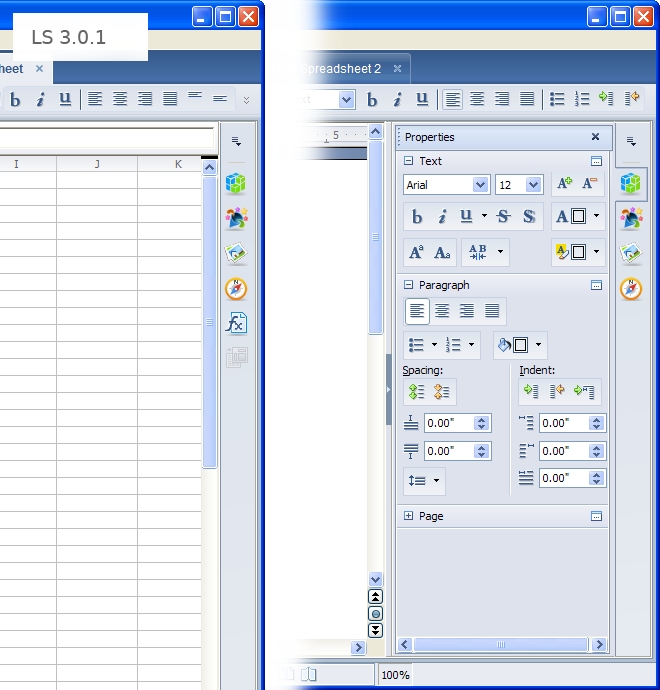Open the Styles deck icon in the left window sidebar
660x690 pixels.
236,218
